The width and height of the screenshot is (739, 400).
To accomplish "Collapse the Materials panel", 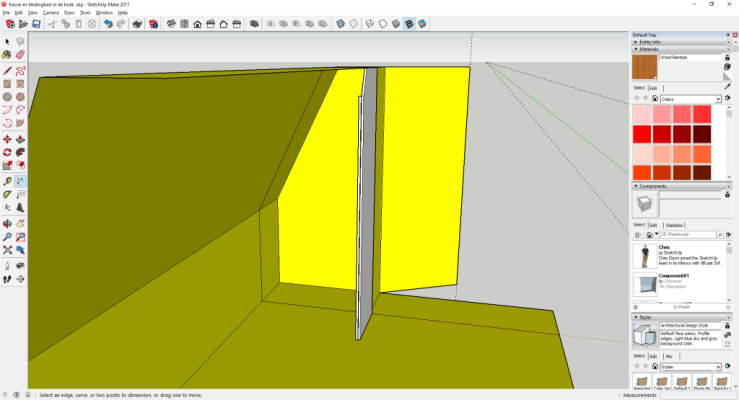I will (x=636, y=49).
